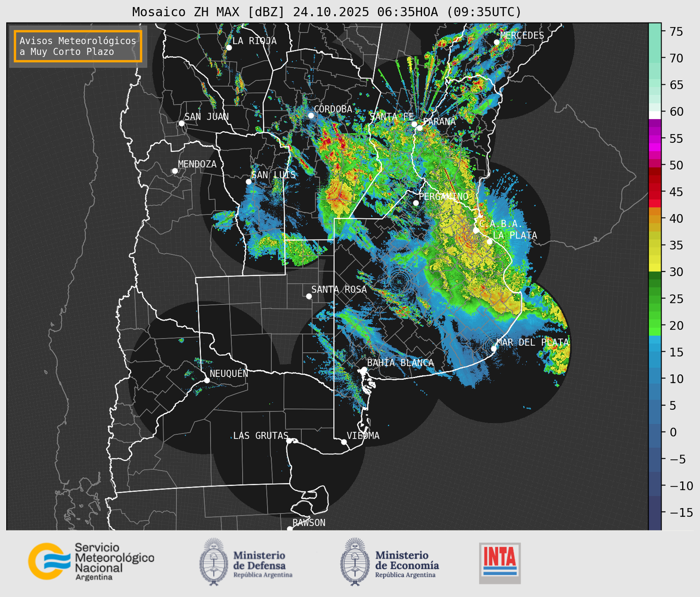The height and width of the screenshot is (597, 700).
Task: Open the Avisos Meteorológicos a Muy Corto Plazo box
Action: tap(78, 46)
